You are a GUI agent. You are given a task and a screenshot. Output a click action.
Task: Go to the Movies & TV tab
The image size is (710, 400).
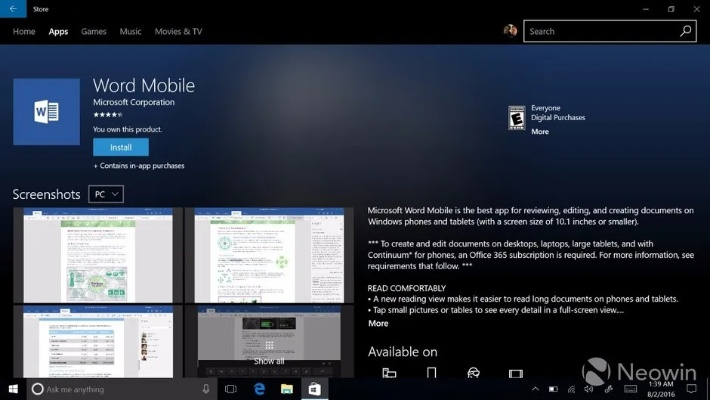178,31
